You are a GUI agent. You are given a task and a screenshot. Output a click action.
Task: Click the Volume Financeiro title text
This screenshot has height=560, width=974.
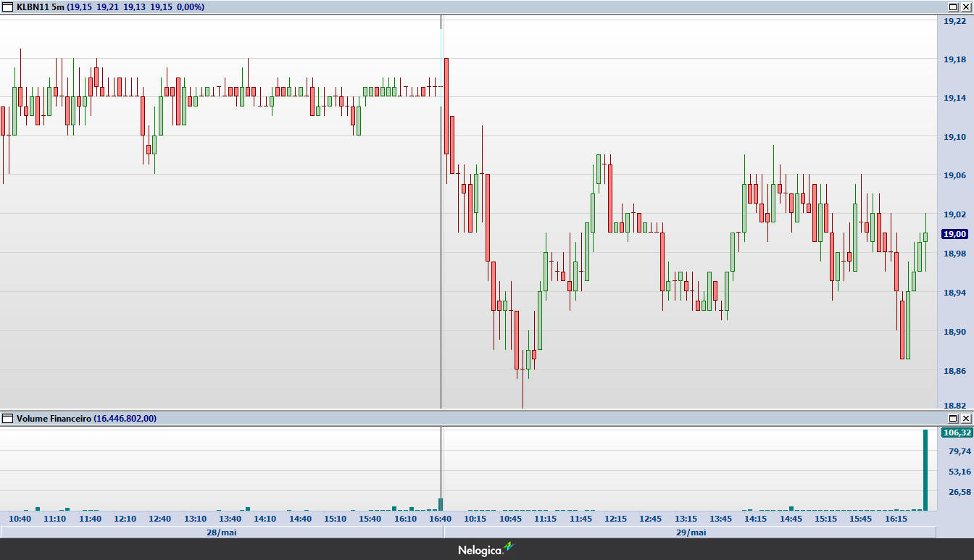[x=54, y=418]
